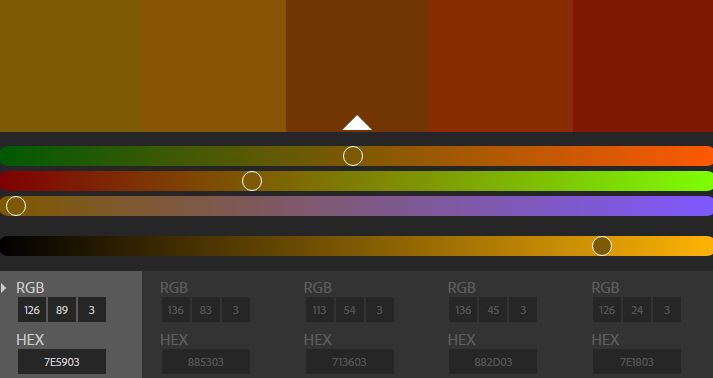Screen dimensions: 713x378
Task: Click the brightness slider handle
Action: [602, 246]
